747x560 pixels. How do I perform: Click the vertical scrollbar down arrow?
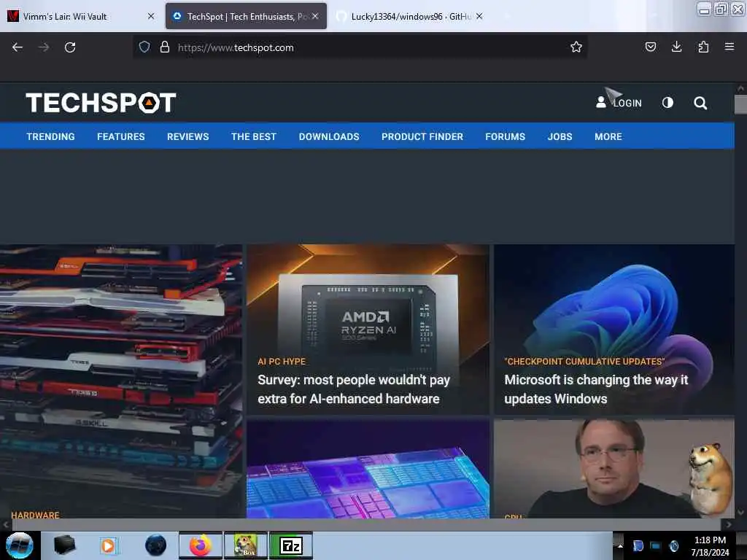740,513
